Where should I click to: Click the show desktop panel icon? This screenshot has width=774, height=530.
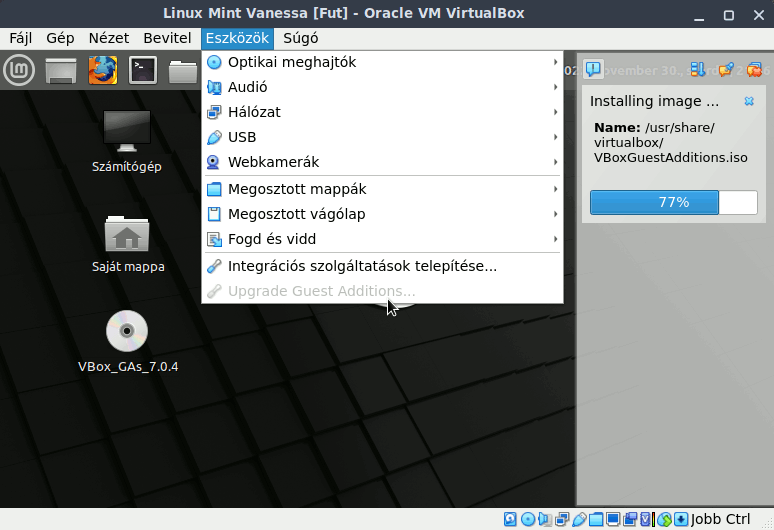61,71
